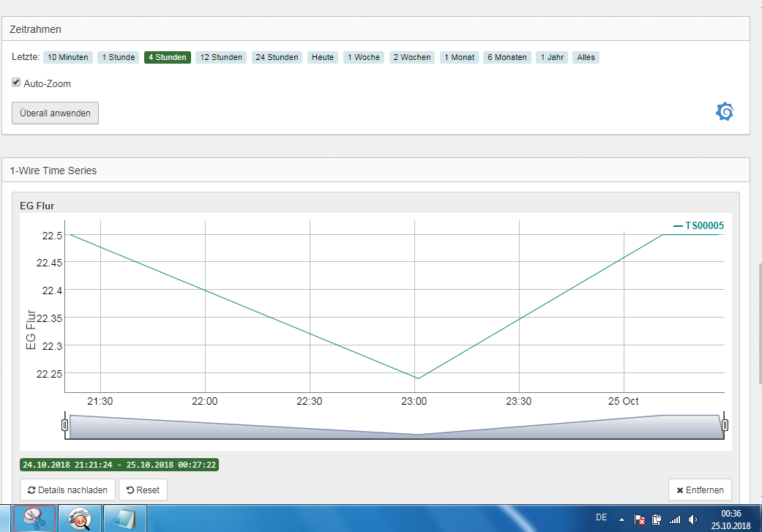Click the Snipping Tool taskbar icon

tap(34, 518)
